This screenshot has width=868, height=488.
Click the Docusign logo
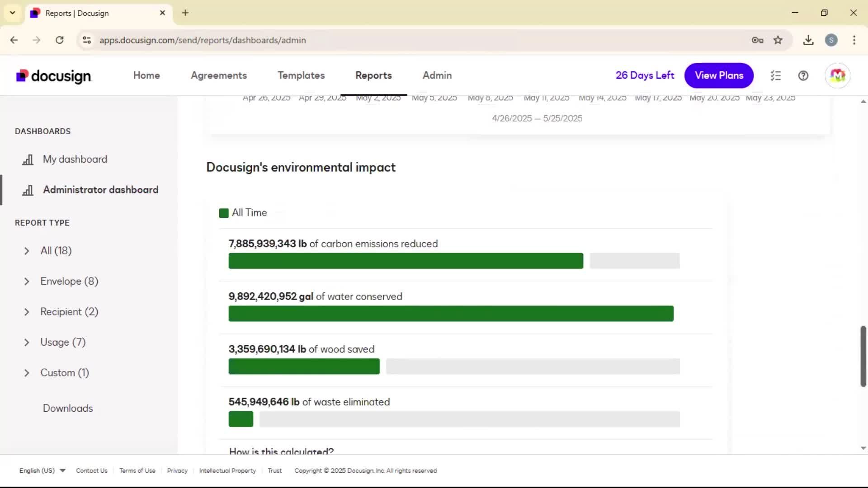coord(54,76)
